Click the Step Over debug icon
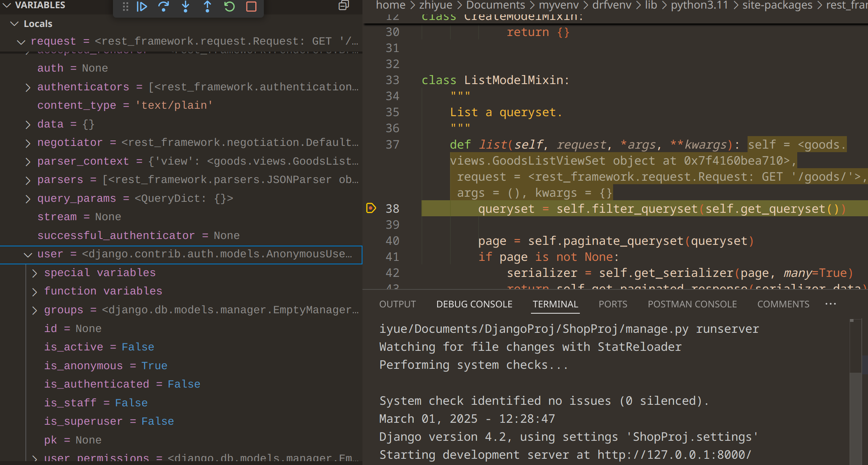The width and height of the screenshot is (868, 465). click(163, 7)
